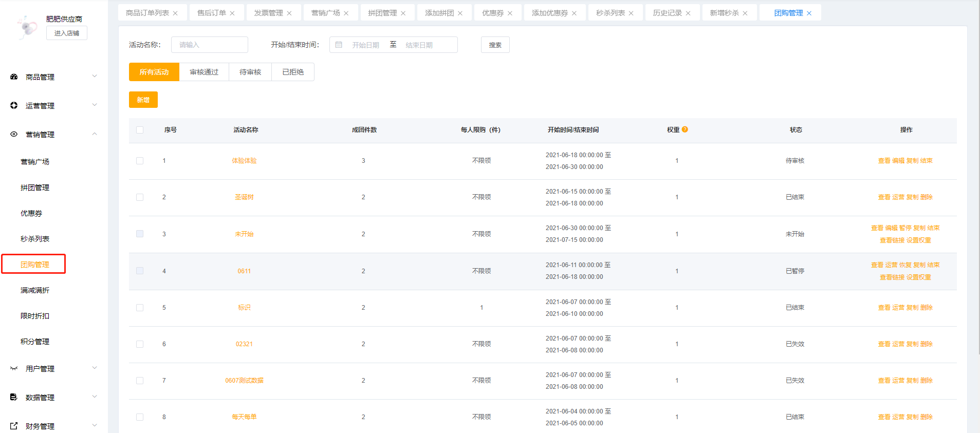Click the 商品管理 sidebar icon
Image resolution: width=980 pixels, height=433 pixels.
tap(14, 77)
